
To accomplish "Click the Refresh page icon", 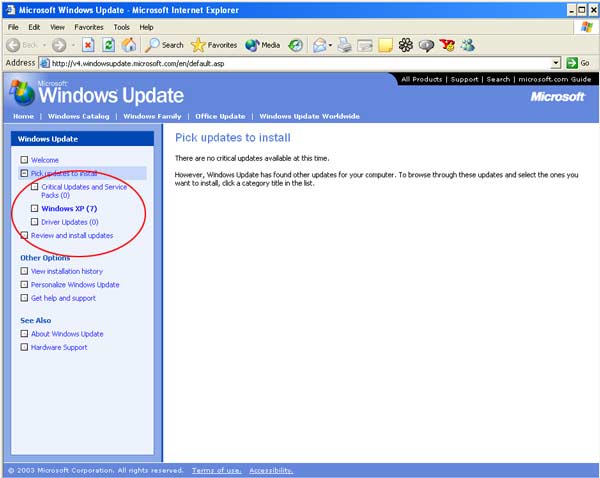I will click(x=108, y=45).
